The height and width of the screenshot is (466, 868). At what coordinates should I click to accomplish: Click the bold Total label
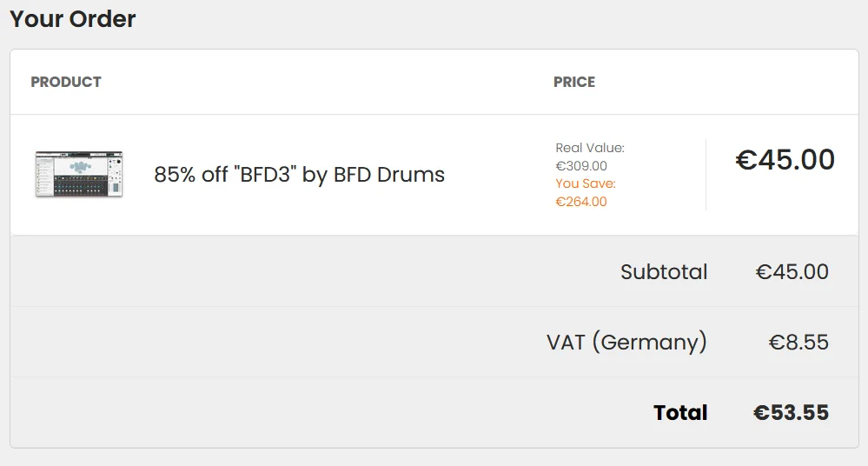680,412
